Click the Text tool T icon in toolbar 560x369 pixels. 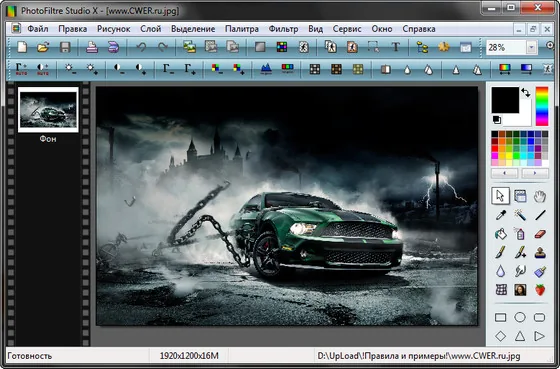pos(395,47)
